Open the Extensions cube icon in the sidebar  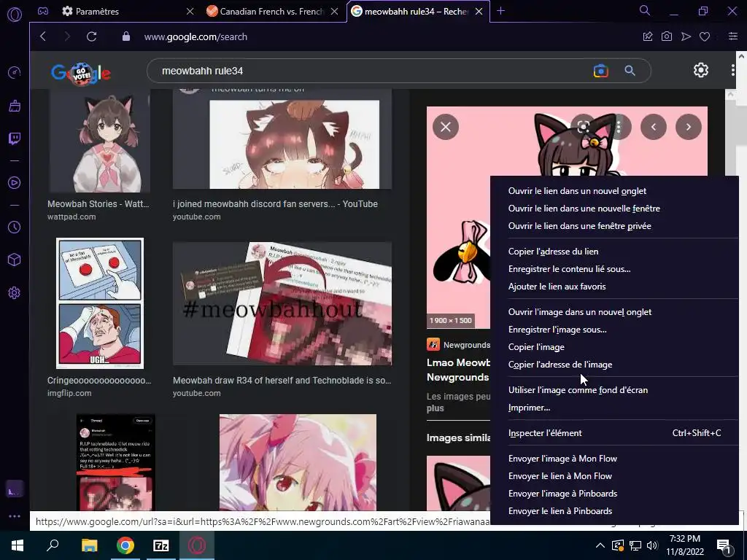[x=15, y=260]
